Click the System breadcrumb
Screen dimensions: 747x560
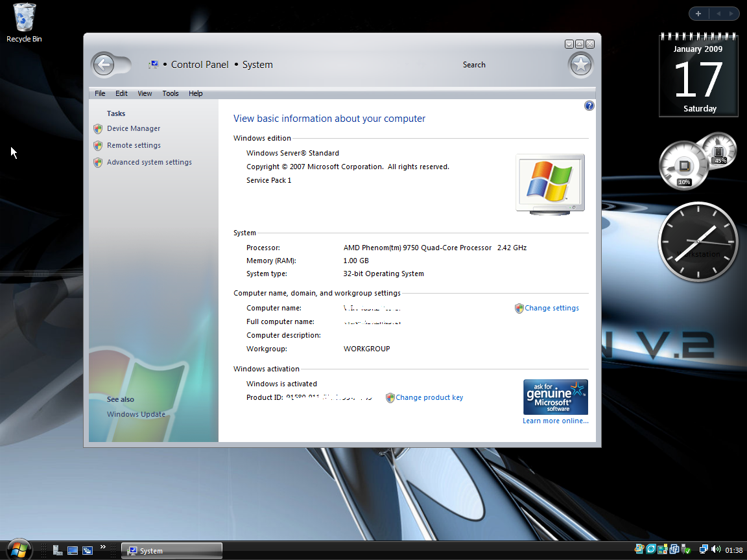click(257, 65)
